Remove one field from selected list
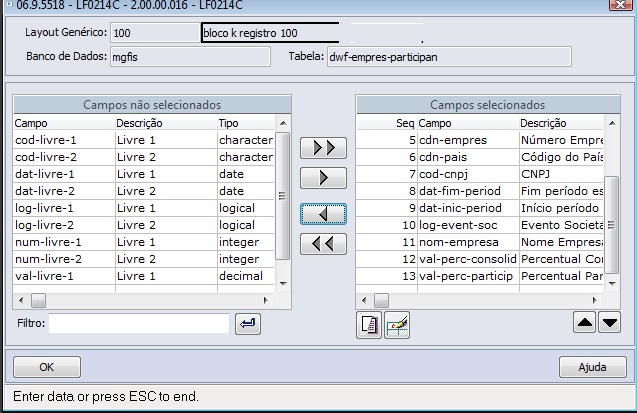 click(x=323, y=214)
